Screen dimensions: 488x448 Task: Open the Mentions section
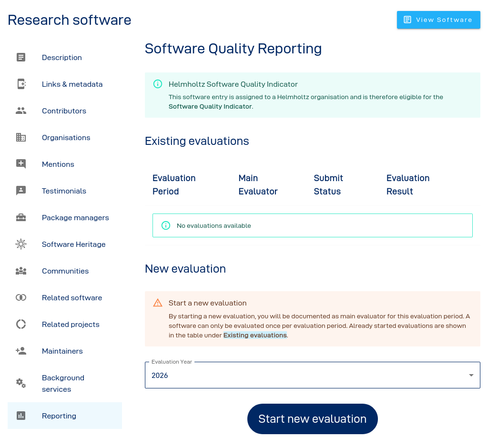(x=65, y=164)
